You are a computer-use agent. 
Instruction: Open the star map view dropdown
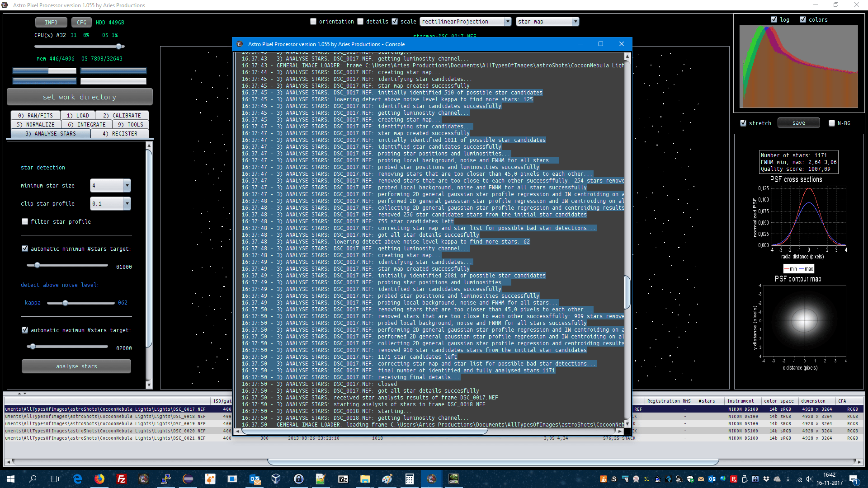click(575, 21)
